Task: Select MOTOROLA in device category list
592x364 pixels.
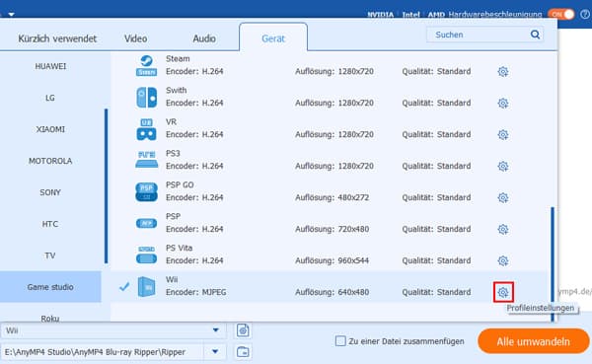Action: tap(50, 161)
